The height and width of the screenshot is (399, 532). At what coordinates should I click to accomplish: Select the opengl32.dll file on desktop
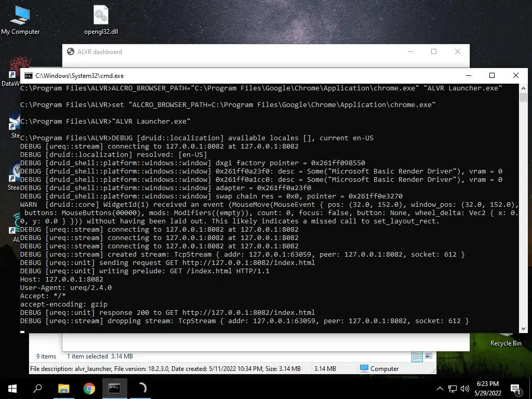pos(101,20)
